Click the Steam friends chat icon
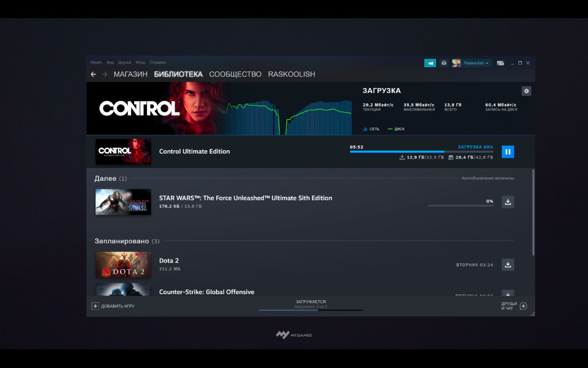Screen dimensions: 588x368 point(524,306)
